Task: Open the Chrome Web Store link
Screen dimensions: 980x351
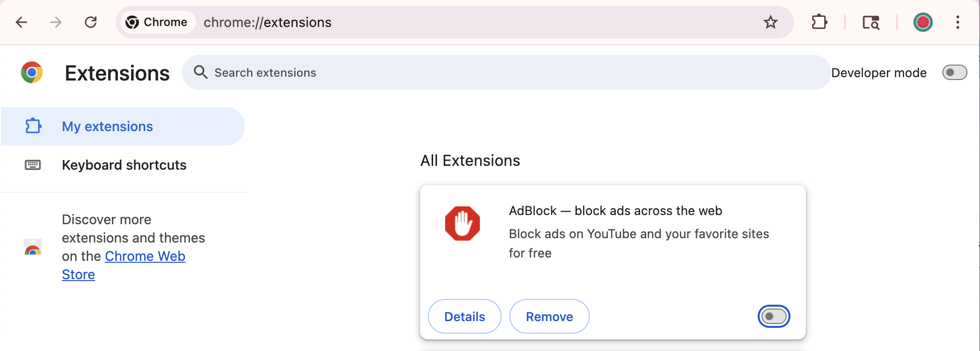Action: [x=145, y=256]
